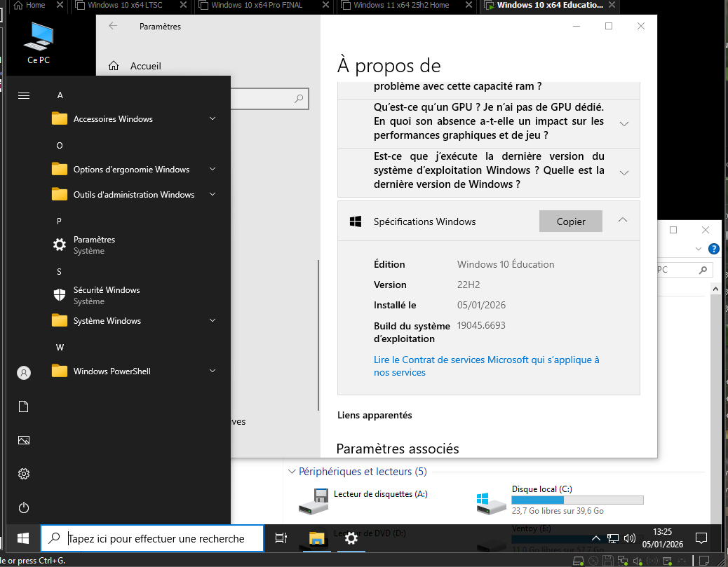Open Task View on taskbar
Image resolution: width=728 pixels, height=567 pixels.
[x=281, y=538]
